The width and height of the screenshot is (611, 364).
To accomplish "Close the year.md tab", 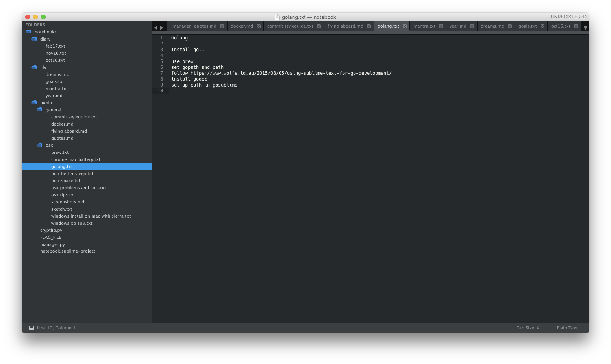I will tap(472, 26).
